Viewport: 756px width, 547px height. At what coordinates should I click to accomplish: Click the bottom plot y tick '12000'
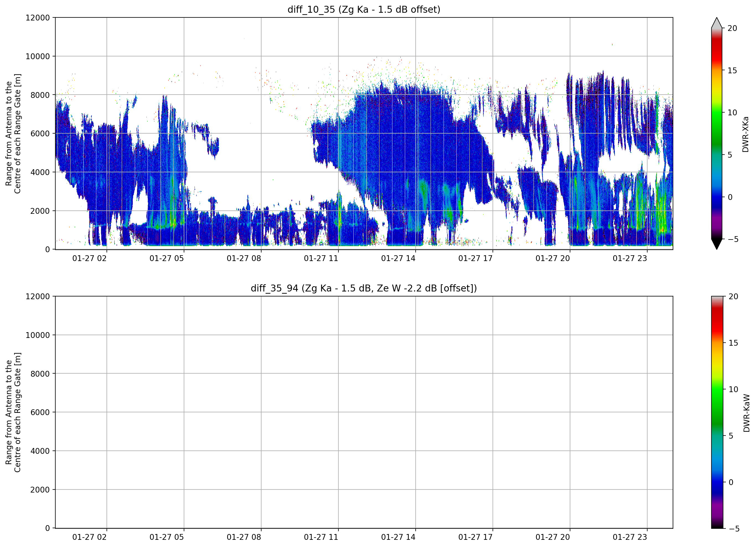38,296
